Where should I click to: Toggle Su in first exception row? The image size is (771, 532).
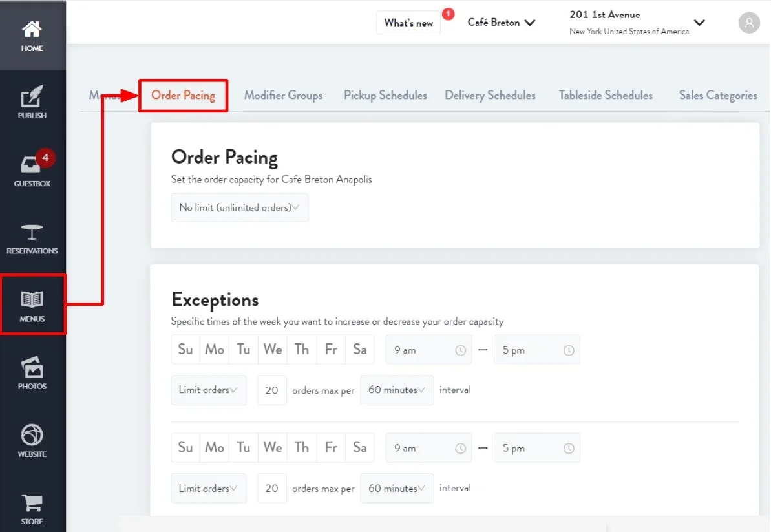tap(185, 350)
